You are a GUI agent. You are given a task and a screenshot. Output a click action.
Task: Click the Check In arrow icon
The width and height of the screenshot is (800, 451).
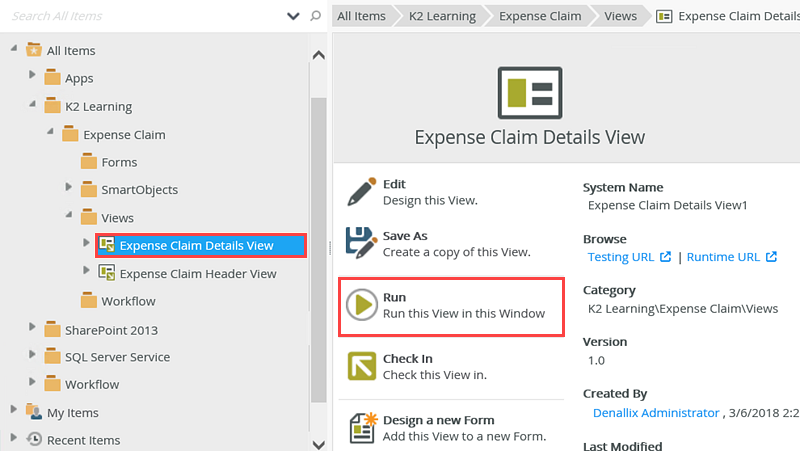(x=361, y=366)
